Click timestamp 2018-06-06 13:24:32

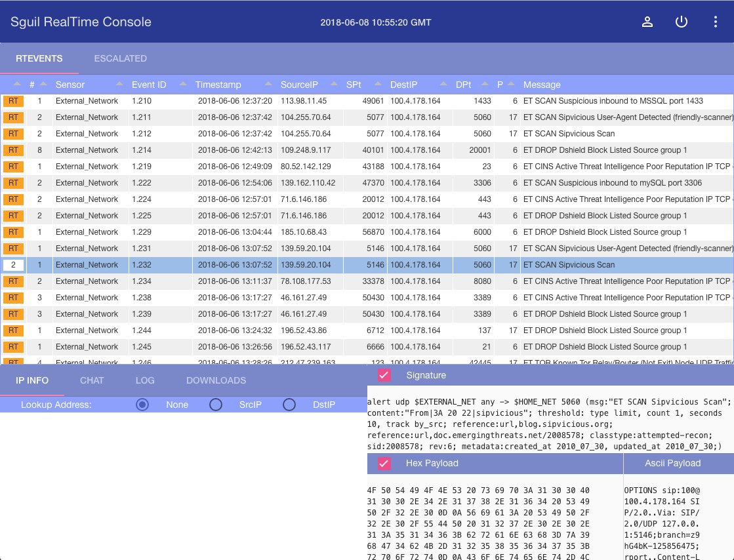click(x=235, y=330)
